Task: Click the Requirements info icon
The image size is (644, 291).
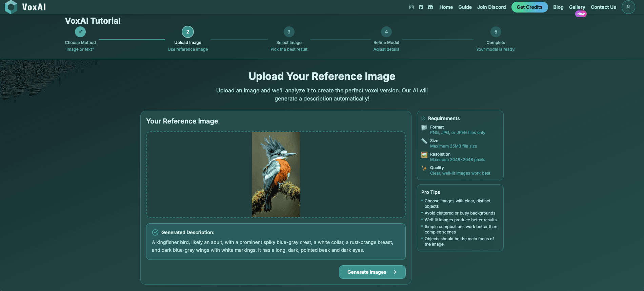Action: coord(423,118)
